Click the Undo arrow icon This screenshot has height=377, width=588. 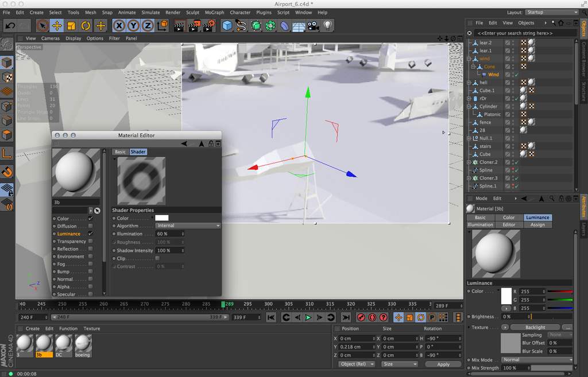tap(10, 26)
